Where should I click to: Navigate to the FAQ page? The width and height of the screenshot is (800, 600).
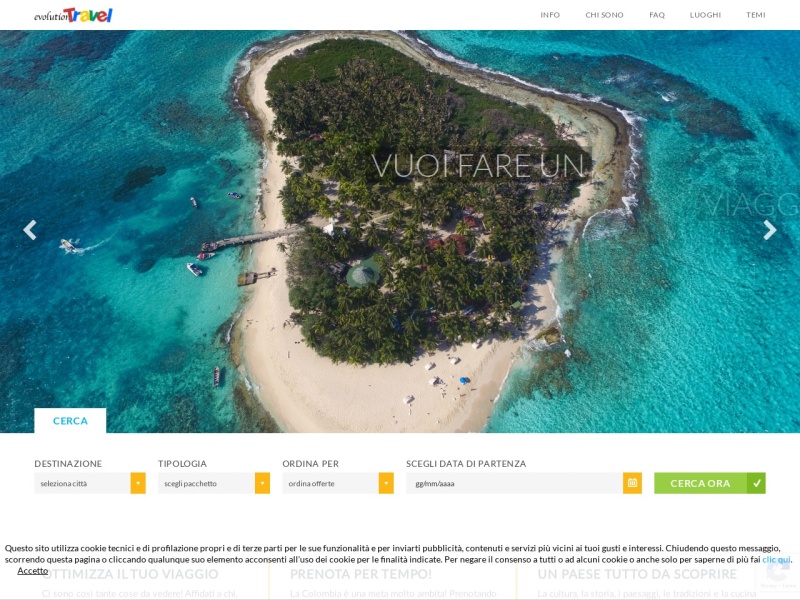[x=657, y=15]
